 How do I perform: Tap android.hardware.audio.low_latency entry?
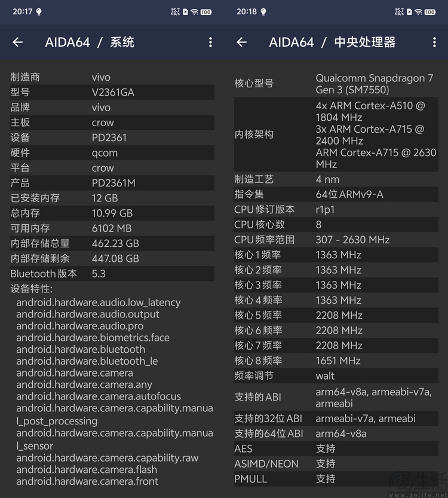pyautogui.click(x=99, y=303)
